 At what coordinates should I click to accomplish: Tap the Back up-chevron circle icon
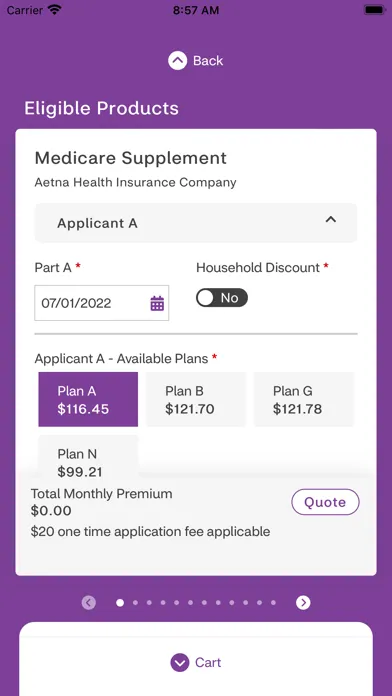tap(178, 61)
